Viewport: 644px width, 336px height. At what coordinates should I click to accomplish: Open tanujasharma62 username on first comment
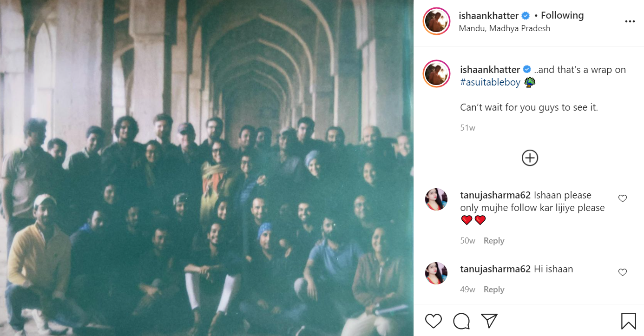pos(495,195)
